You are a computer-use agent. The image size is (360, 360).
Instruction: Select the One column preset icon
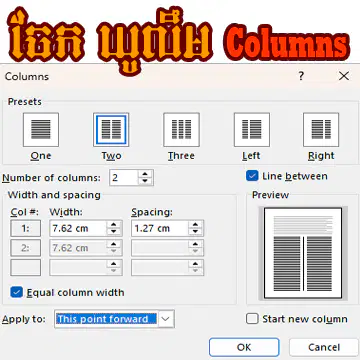[41, 130]
